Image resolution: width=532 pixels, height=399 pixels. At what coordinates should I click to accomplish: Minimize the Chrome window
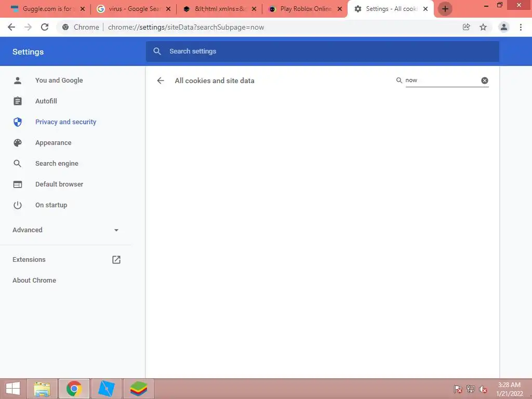(486, 6)
